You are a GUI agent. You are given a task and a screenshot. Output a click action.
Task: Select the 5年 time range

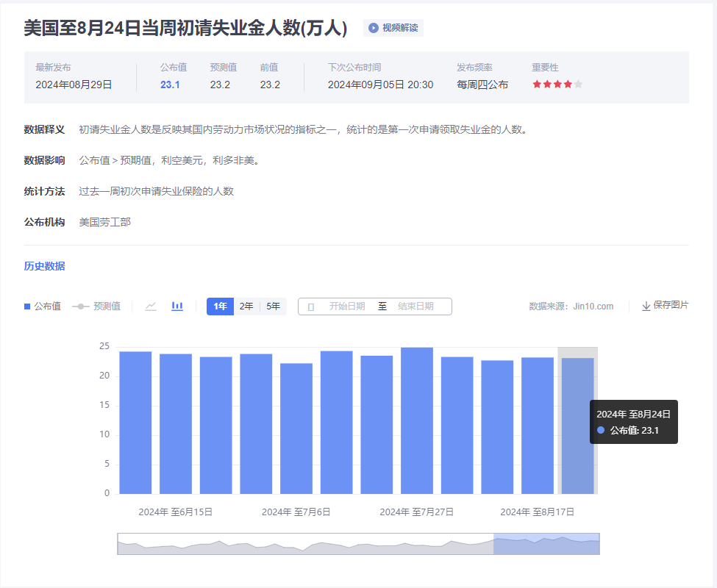tap(273, 306)
